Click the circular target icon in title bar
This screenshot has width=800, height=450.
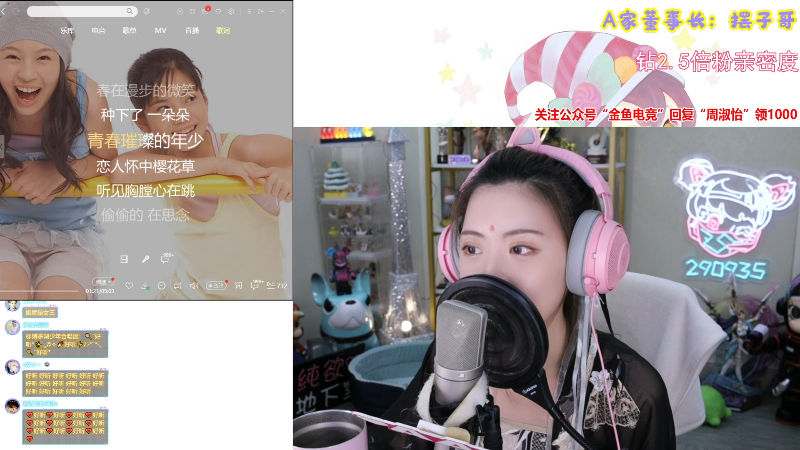(180, 11)
